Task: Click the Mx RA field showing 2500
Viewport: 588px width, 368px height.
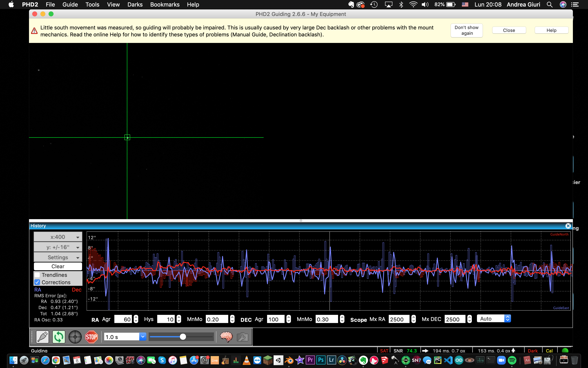Action: [x=399, y=319]
